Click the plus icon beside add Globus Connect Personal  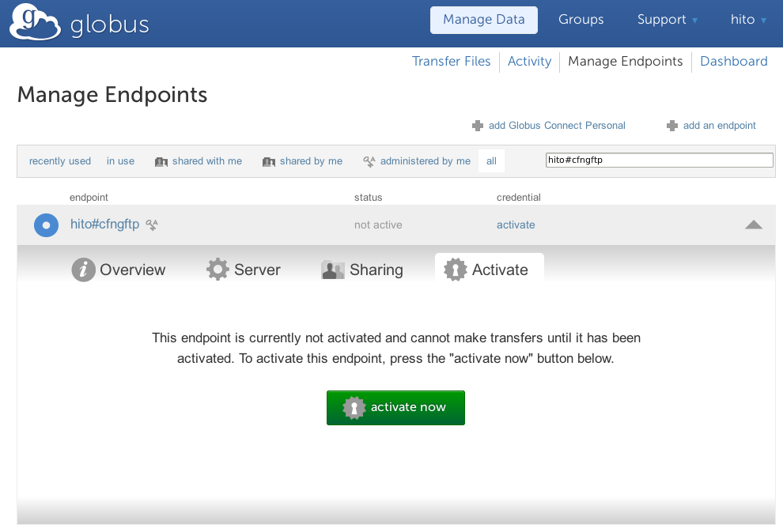pos(478,126)
